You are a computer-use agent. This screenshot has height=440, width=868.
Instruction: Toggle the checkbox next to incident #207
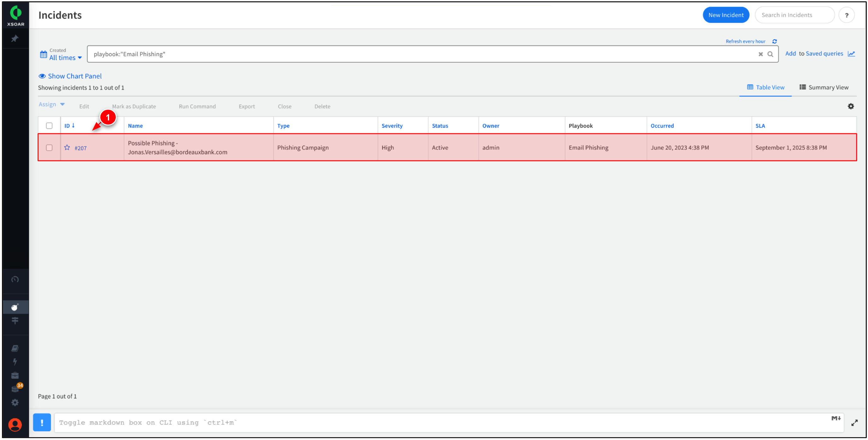tap(49, 148)
